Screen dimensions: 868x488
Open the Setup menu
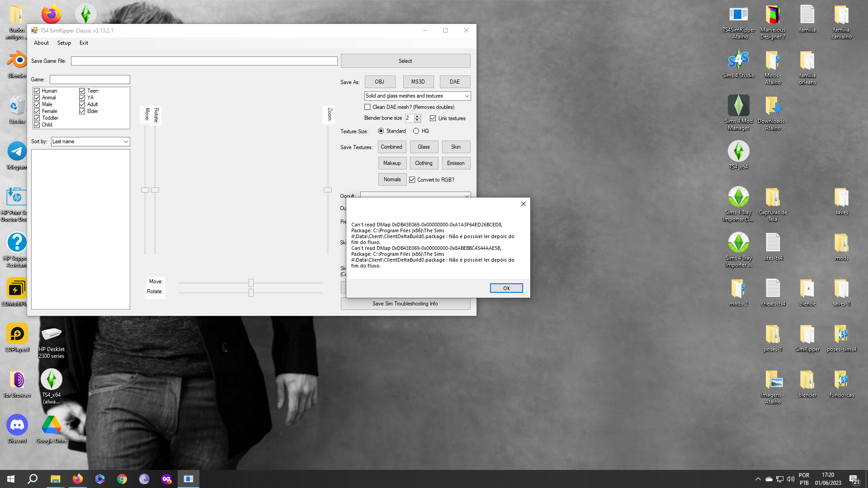(x=64, y=43)
